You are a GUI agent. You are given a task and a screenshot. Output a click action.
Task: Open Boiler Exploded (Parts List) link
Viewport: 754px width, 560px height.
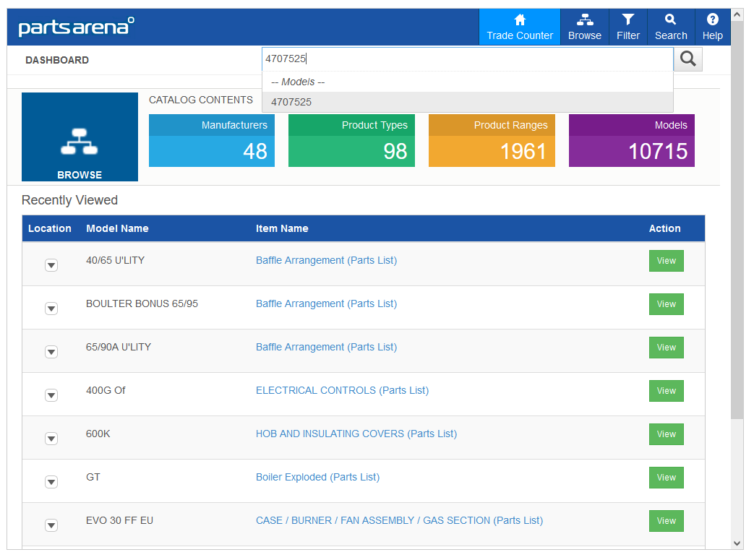[x=317, y=477]
